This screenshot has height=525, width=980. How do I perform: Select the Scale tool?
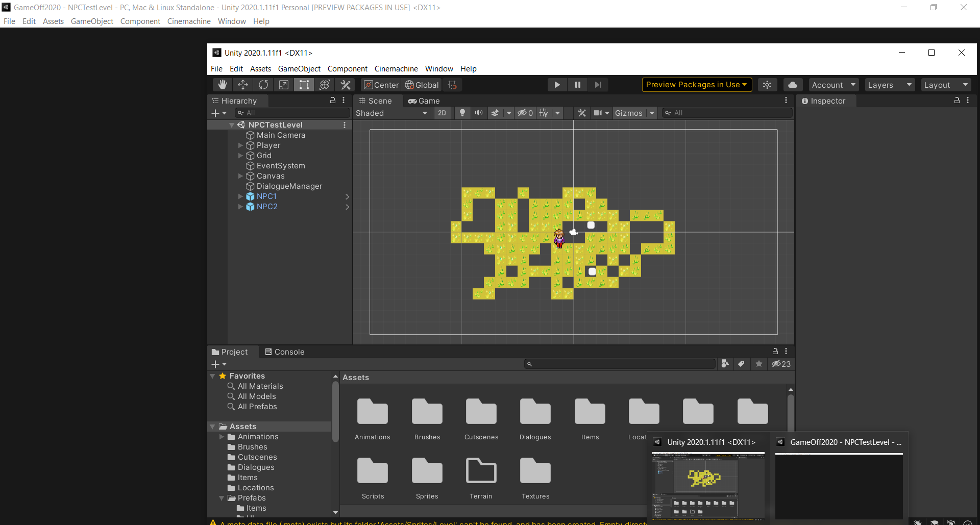(284, 85)
